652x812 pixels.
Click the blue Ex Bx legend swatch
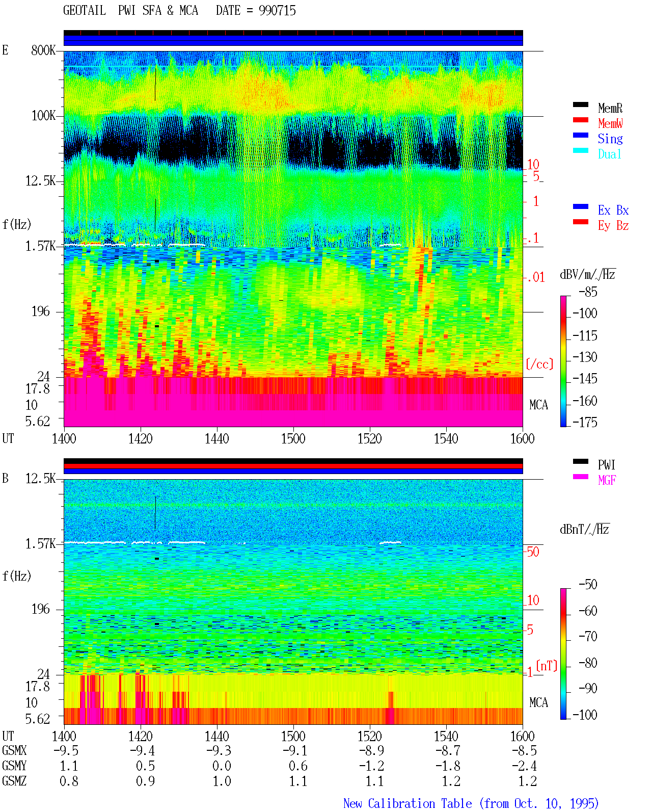pyautogui.click(x=581, y=206)
